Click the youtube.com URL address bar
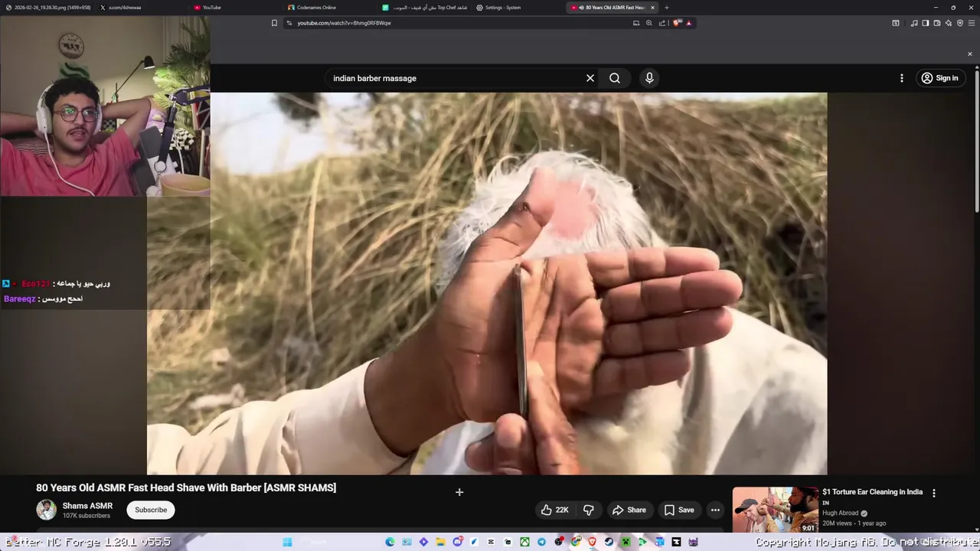This screenshot has width=980, height=551. (x=459, y=23)
